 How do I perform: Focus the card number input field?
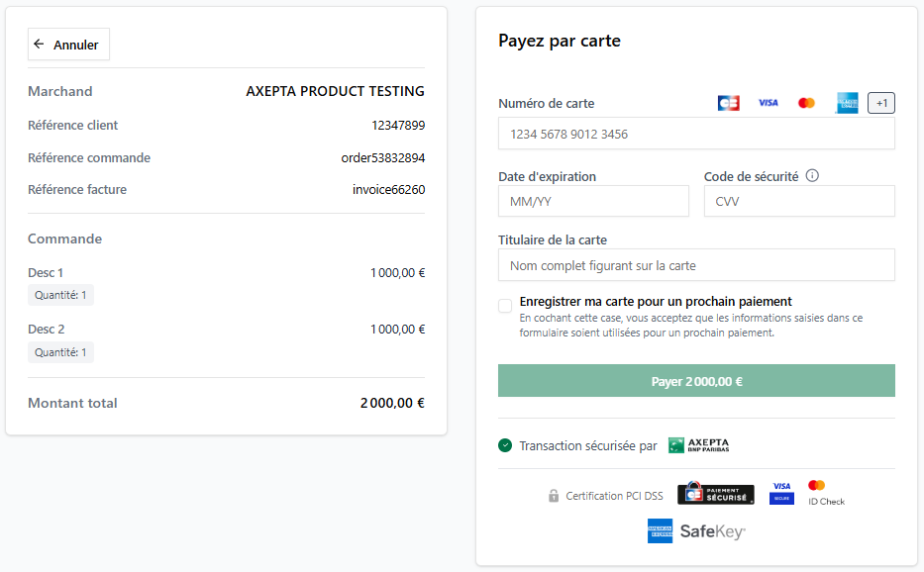(696, 134)
